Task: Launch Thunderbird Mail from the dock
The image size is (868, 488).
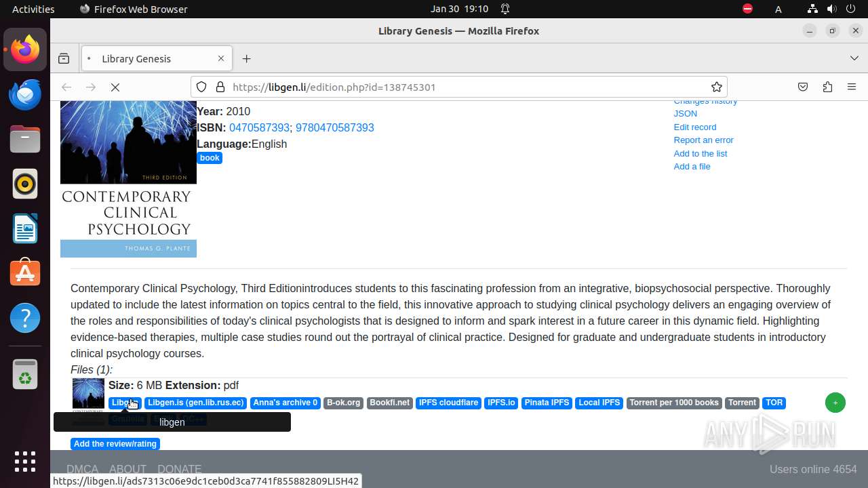Action: click(25, 94)
